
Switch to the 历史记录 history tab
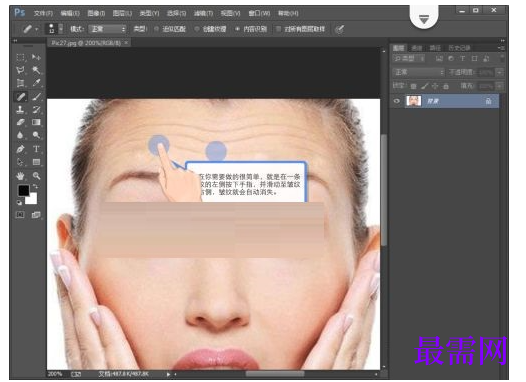[x=460, y=48]
